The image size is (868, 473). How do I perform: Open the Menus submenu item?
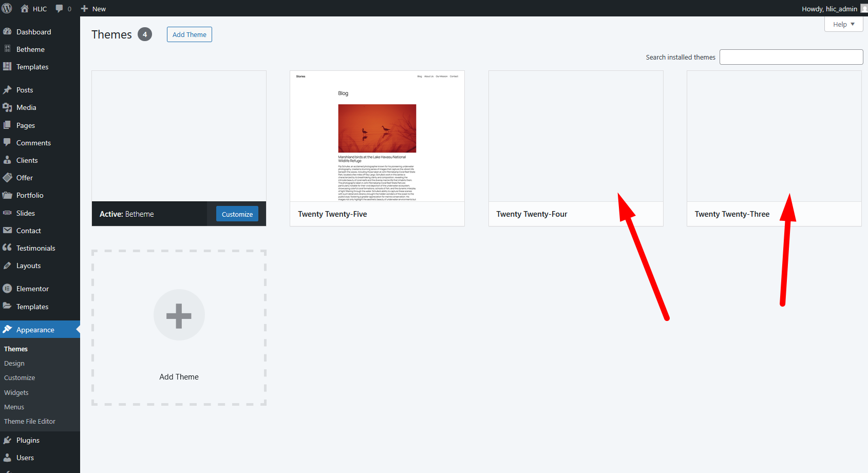(14, 407)
